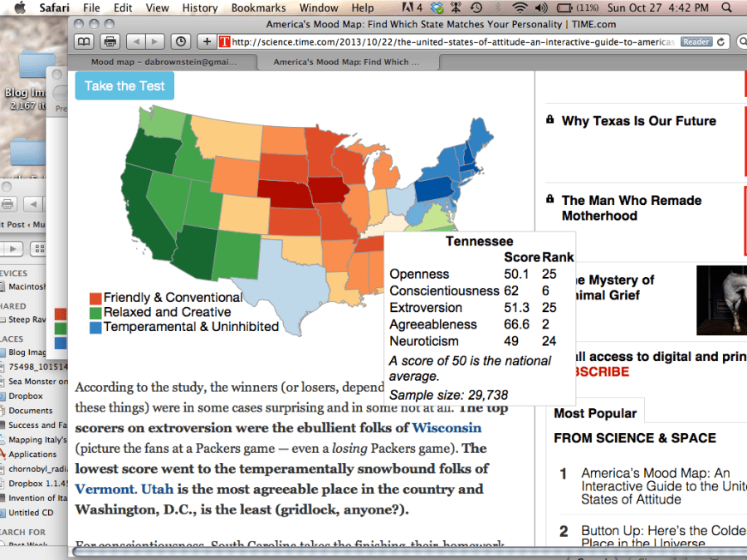Image resolution: width=747 pixels, height=560 pixels.
Task: Click the printer icon in Safari toolbar
Action: [x=110, y=41]
